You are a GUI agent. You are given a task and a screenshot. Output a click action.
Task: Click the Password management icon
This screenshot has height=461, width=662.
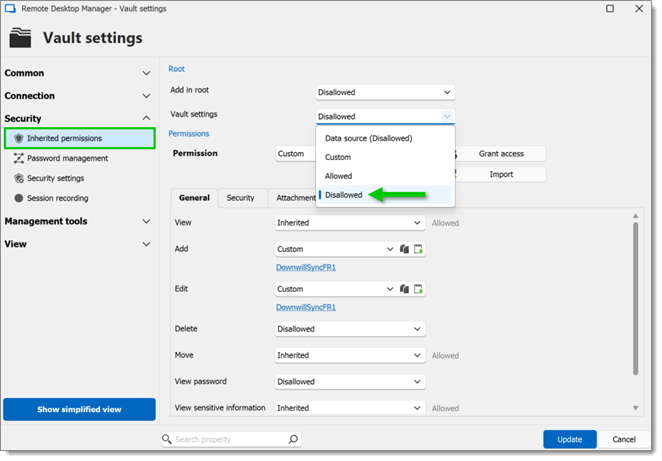click(x=19, y=158)
